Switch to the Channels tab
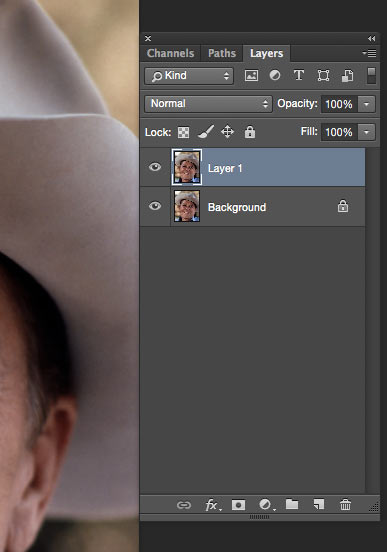This screenshot has width=387, height=552. 170,53
